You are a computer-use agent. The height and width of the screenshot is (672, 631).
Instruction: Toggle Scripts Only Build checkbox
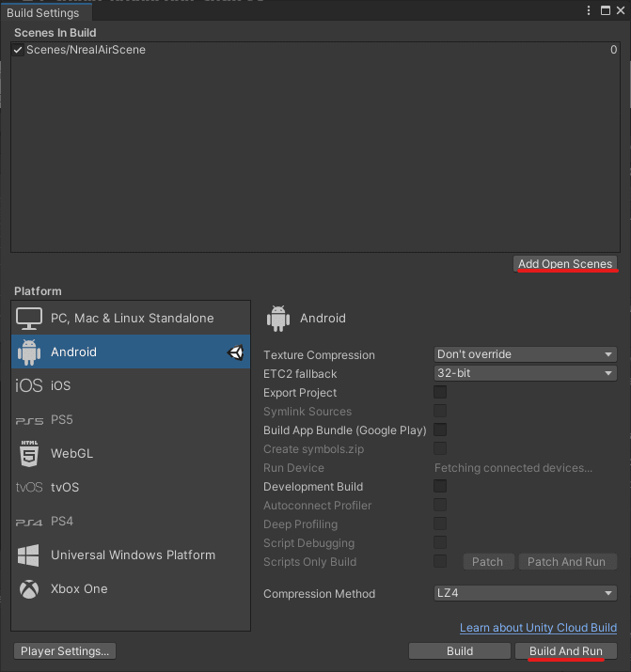440,561
